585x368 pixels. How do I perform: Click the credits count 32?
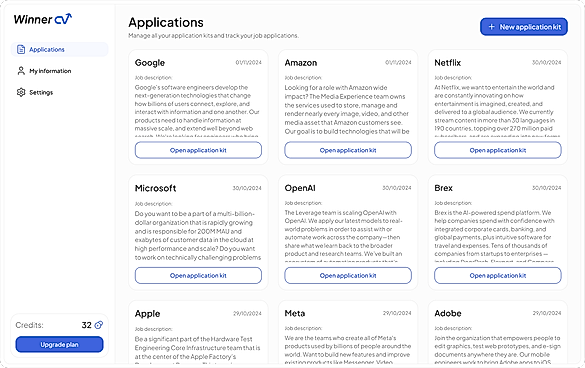click(87, 325)
